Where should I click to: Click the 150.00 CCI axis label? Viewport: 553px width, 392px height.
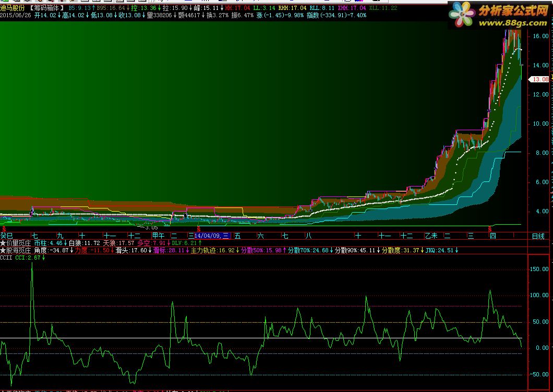(x=539, y=269)
